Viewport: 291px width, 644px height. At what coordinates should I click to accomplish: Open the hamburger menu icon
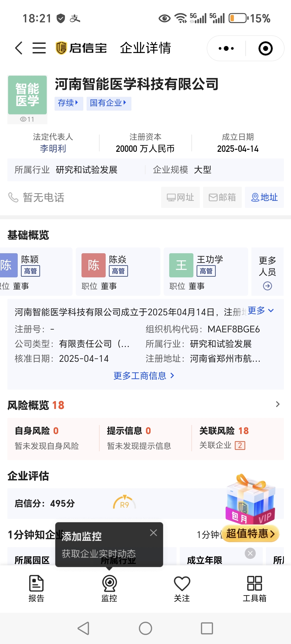click(39, 48)
